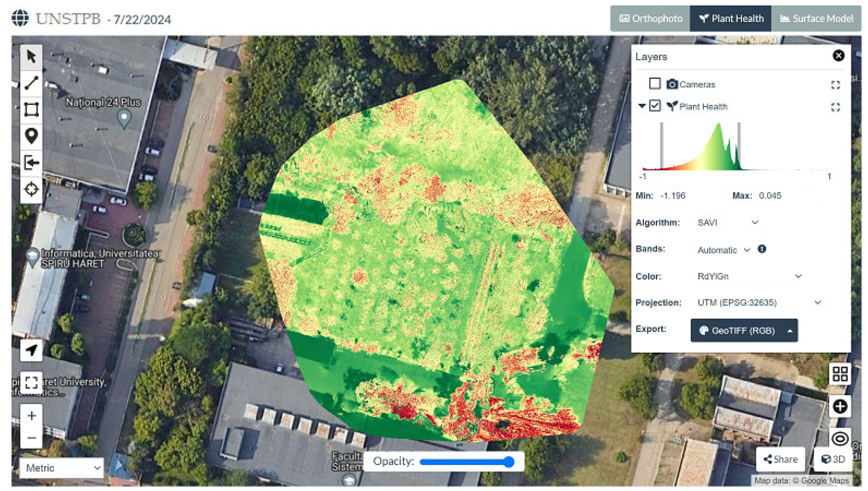Image resolution: width=868 pixels, height=491 pixels.
Task: Enable the Cameras layer checkbox
Action: [654, 84]
